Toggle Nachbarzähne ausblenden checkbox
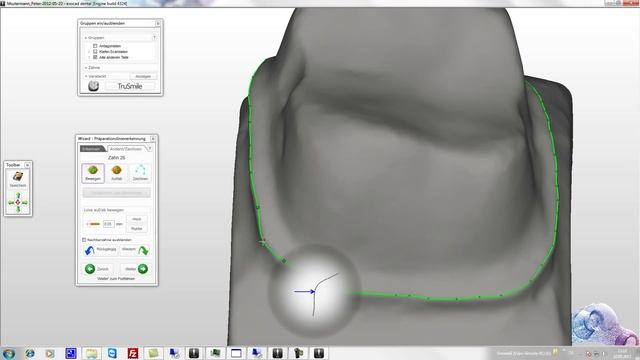The image size is (640, 360). tap(84, 240)
